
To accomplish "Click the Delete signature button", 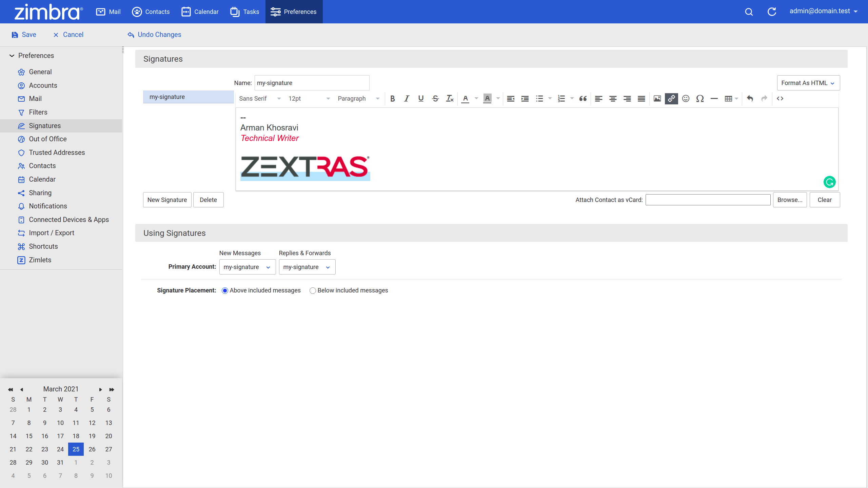I will (208, 200).
